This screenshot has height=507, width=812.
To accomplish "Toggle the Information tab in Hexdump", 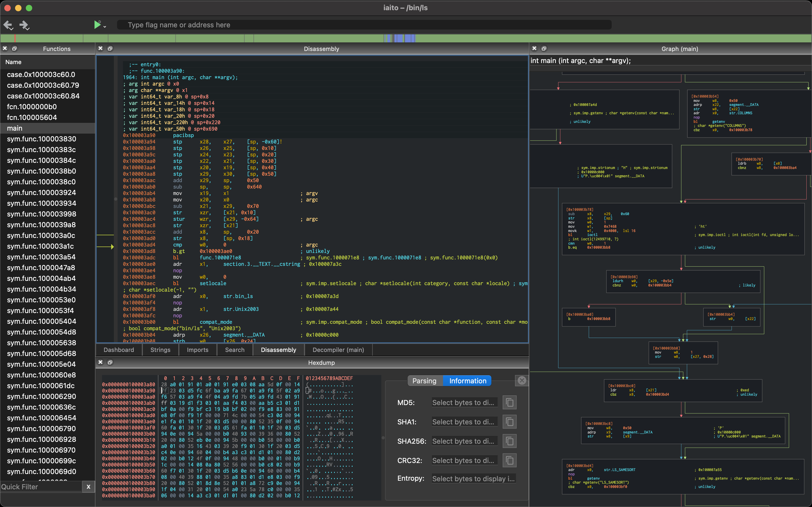I will click(468, 380).
